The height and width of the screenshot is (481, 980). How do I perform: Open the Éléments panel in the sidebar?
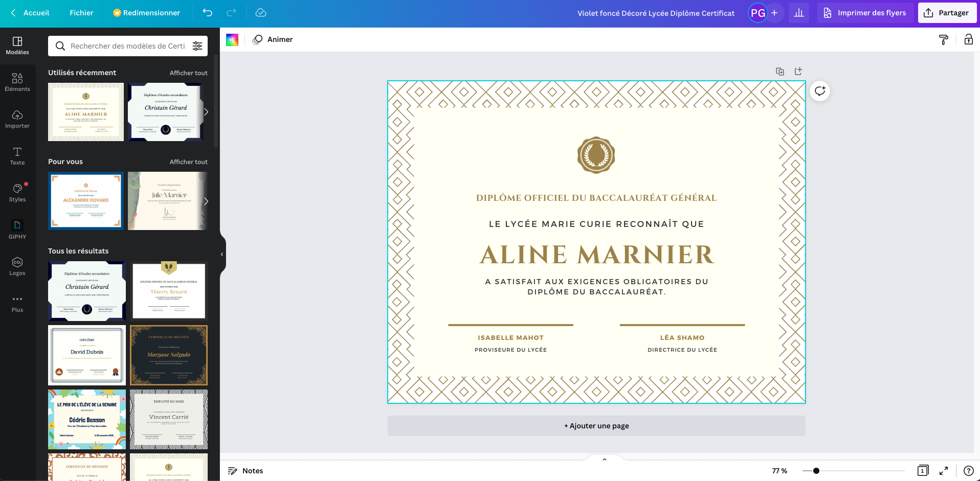(x=17, y=82)
